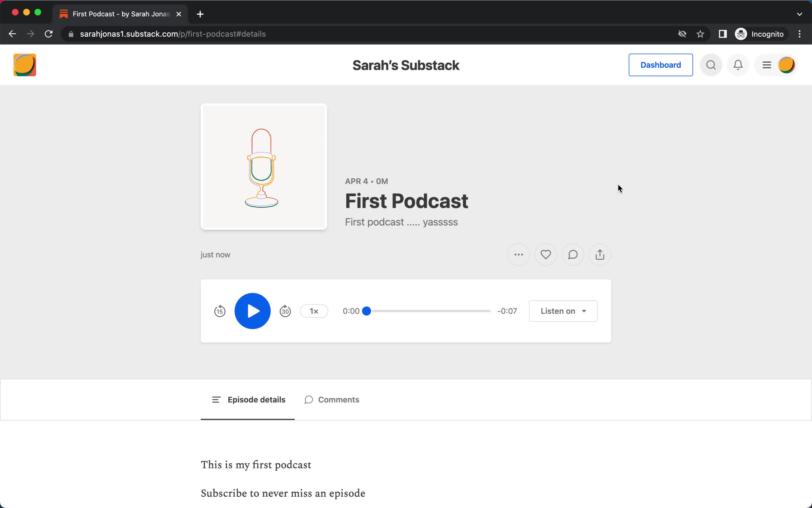Open the Incognito profile menu
Screen dimensions: 812x508
pyautogui.click(x=760, y=34)
